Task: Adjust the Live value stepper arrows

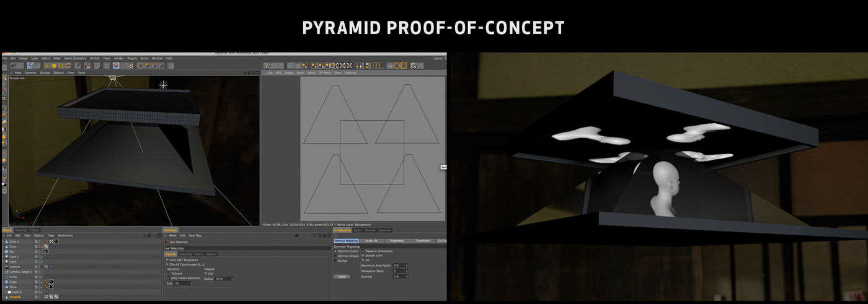Action: (191, 284)
